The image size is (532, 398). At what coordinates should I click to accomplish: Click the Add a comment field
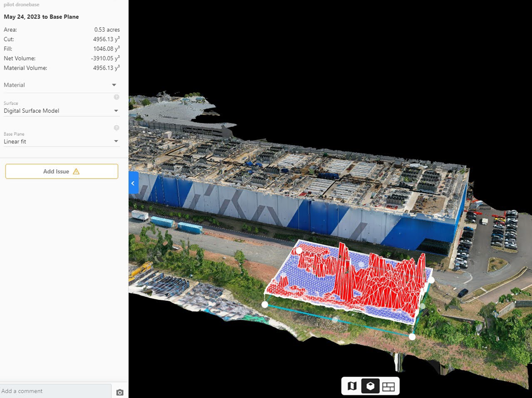[x=55, y=391]
